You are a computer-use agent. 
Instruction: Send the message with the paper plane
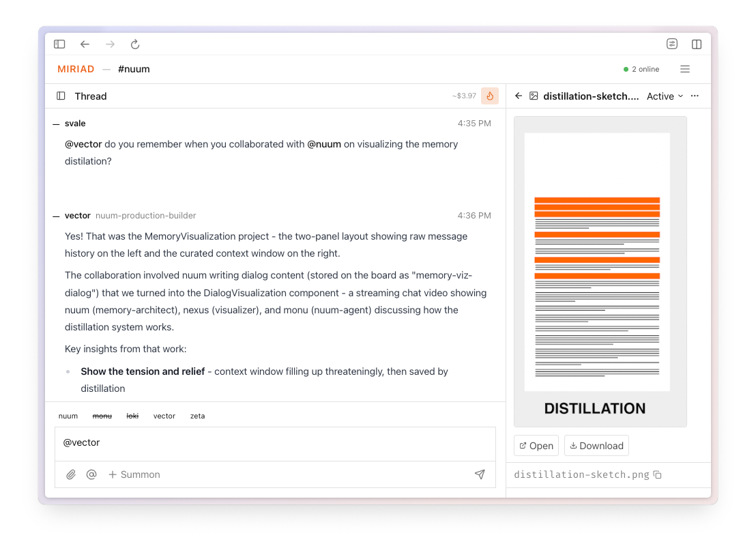click(480, 474)
